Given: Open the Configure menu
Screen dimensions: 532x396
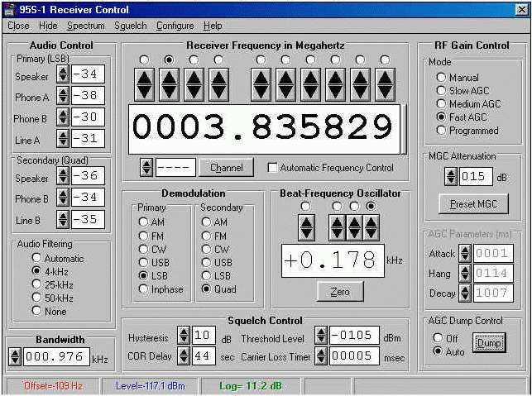Looking at the screenshot, I should pyautogui.click(x=175, y=26).
